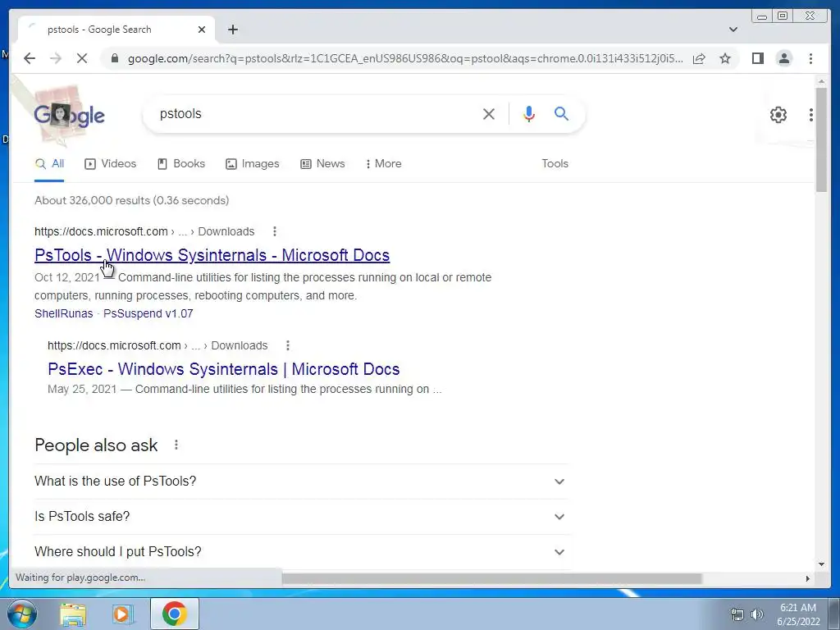Click the address bar URL
This screenshot has width=840, height=630.
(405, 58)
